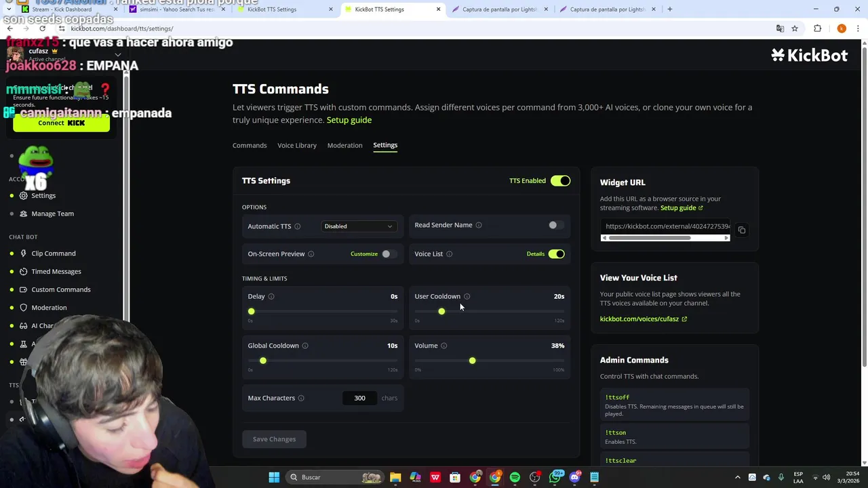The image size is (868, 488).
Task: Open the Microsoft Store taskbar icon
Action: [x=455, y=477]
